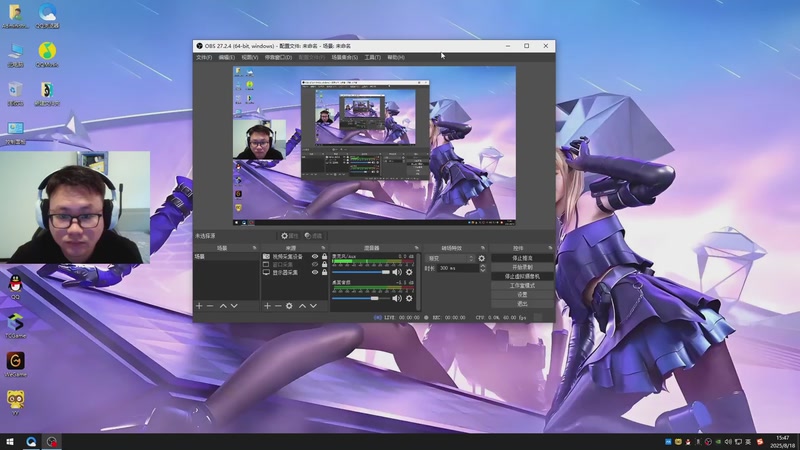Select the 显示器采集 source row
800x450 pixels.
point(295,272)
